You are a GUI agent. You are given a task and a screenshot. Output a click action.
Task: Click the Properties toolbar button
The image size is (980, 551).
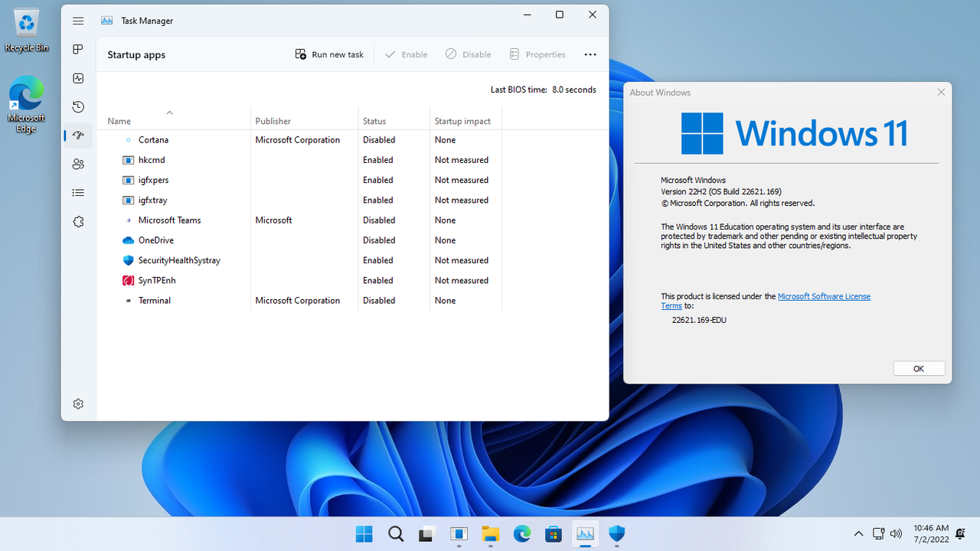537,54
